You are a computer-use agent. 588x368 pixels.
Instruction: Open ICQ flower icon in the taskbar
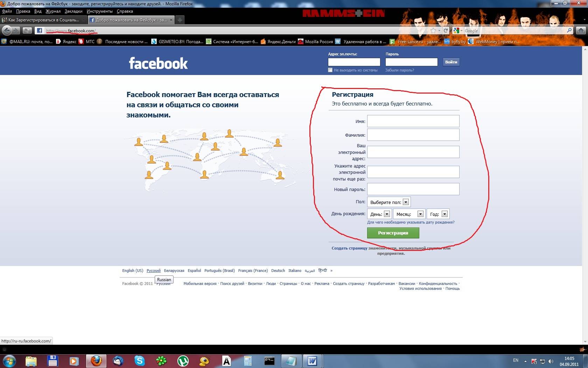coord(161,361)
